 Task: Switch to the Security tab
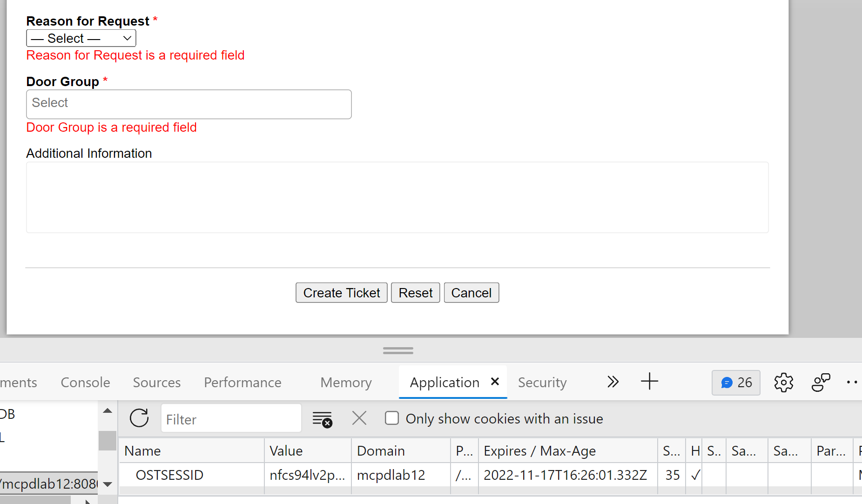coord(542,383)
